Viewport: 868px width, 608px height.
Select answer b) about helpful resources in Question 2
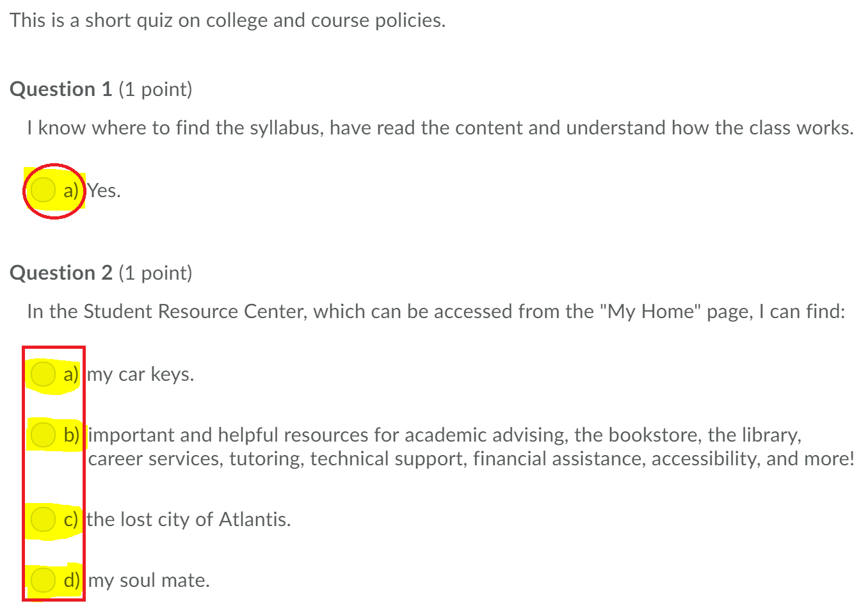click(42, 435)
